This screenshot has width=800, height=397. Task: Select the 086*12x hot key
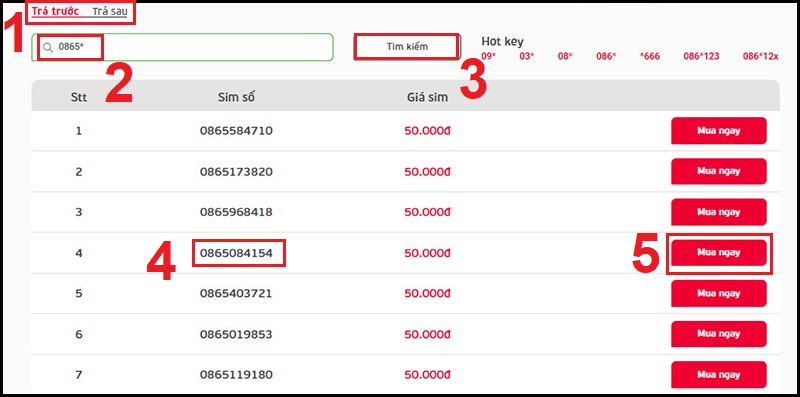point(760,56)
